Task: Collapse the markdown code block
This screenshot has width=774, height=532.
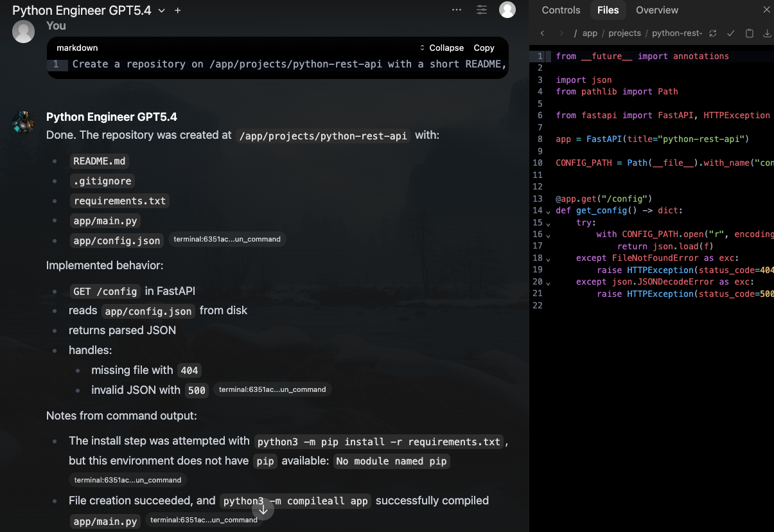Action: [x=441, y=48]
